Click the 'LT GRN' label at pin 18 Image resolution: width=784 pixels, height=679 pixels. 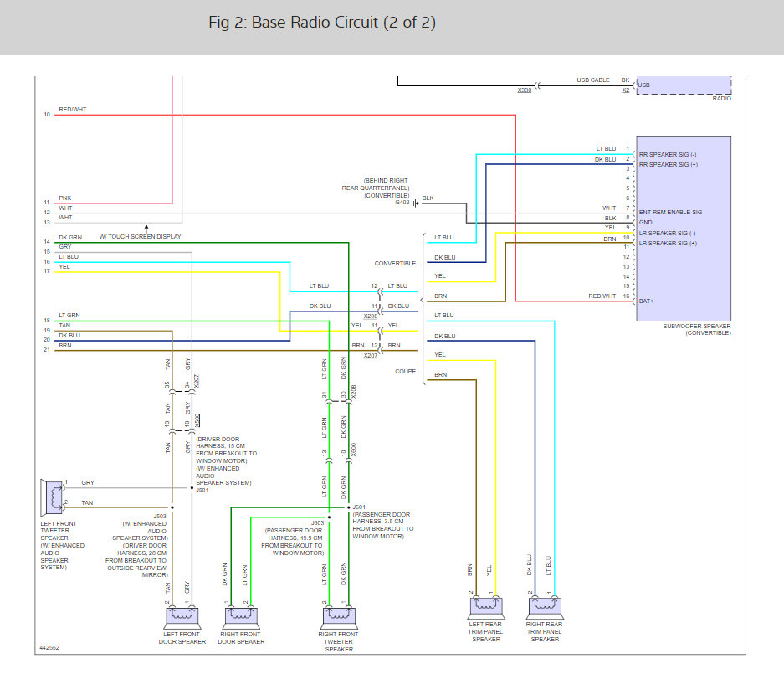tap(69, 316)
